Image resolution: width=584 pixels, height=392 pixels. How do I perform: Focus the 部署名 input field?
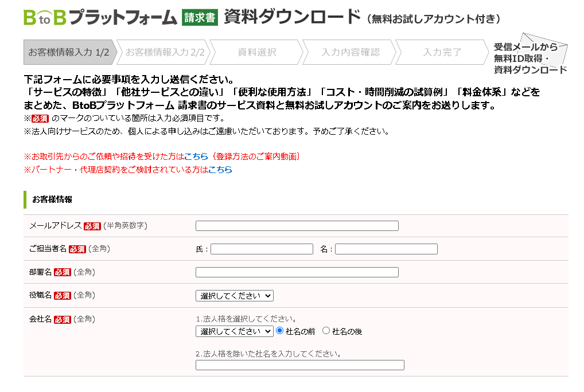coord(297,272)
